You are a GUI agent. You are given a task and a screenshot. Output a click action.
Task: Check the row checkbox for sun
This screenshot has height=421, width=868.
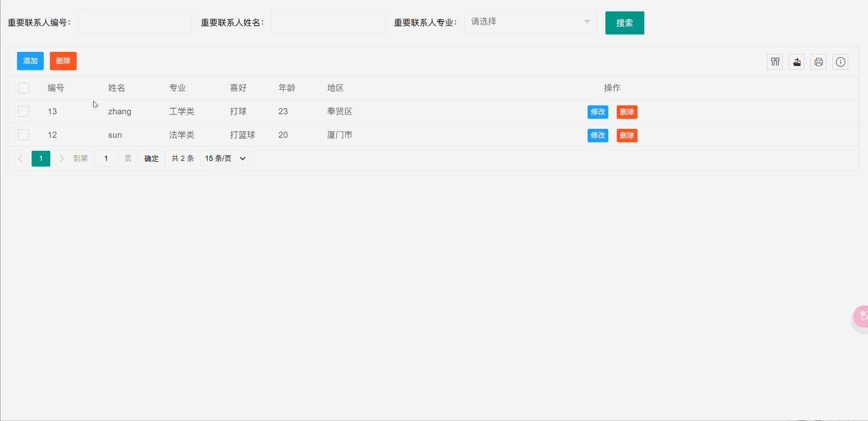[23, 135]
